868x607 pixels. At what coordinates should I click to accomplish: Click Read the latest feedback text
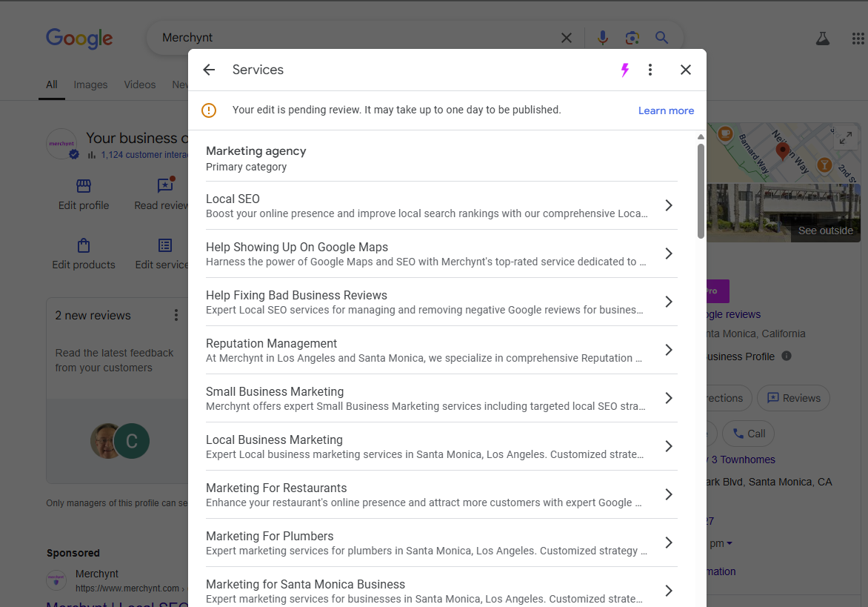pos(114,360)
